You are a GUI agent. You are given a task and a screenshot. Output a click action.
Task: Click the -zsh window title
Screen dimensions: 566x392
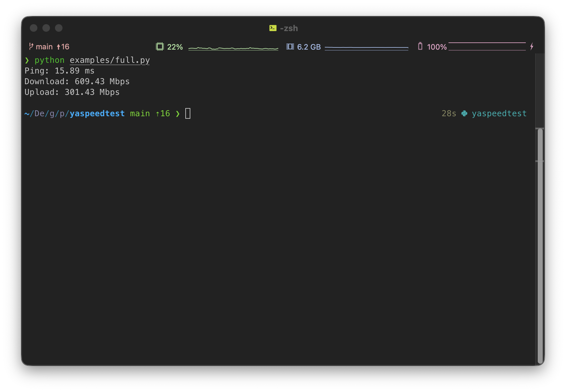289,28
